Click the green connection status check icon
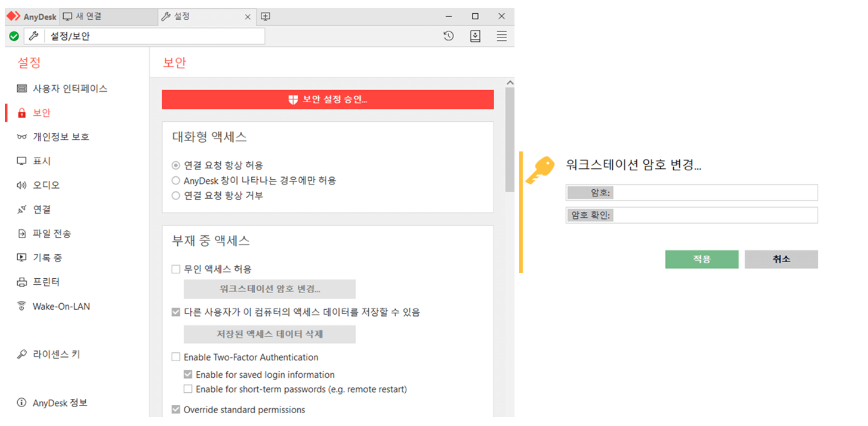 [x=14, y=37]
